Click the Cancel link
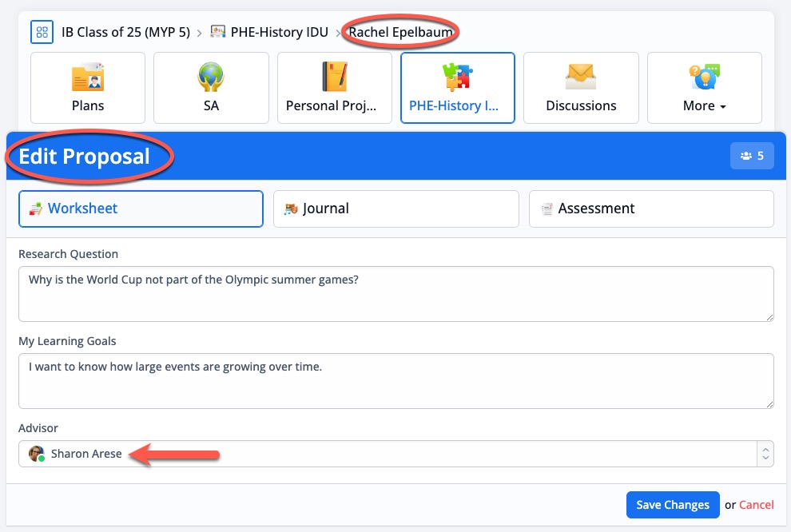The height and width of the screenshot is (532, 791). pyautogui.click(x=756, y=505)
